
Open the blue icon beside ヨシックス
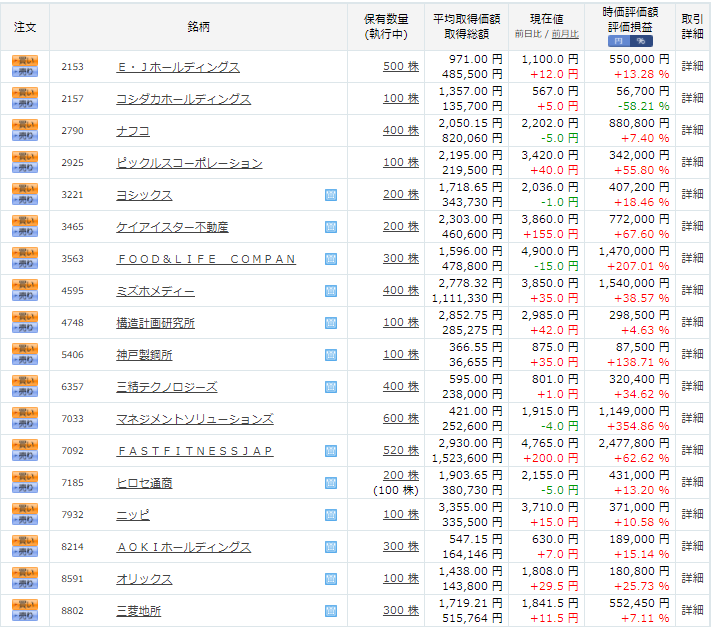coord(331,195)
